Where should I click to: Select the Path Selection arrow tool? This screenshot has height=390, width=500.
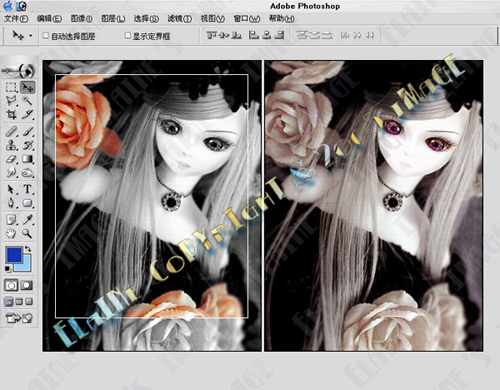(x=11, y=189)
